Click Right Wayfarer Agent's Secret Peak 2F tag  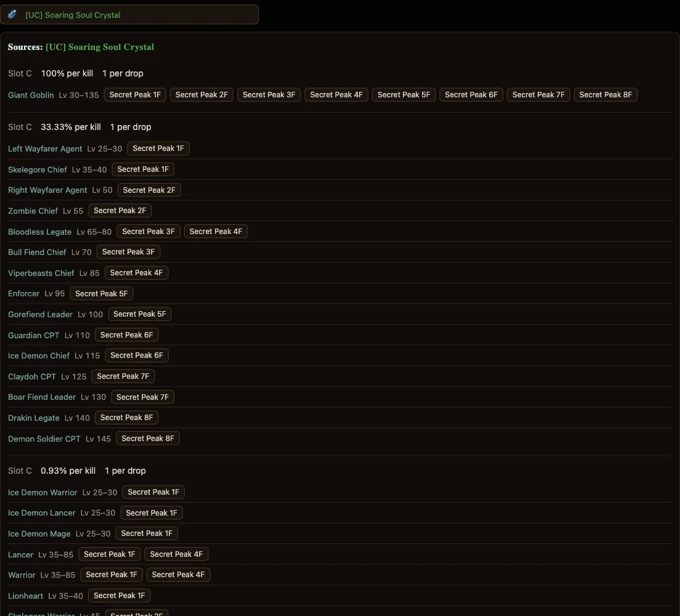(x=149, y=190)
